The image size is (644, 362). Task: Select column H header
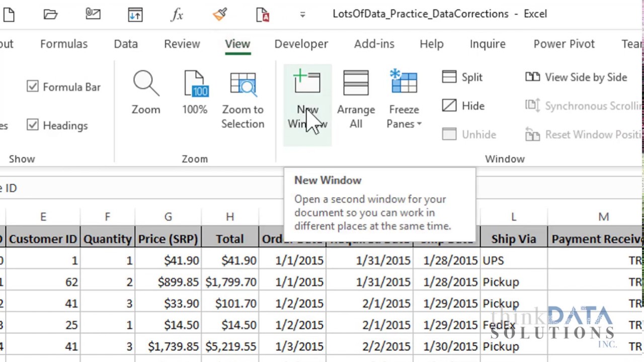pos(230,217)
